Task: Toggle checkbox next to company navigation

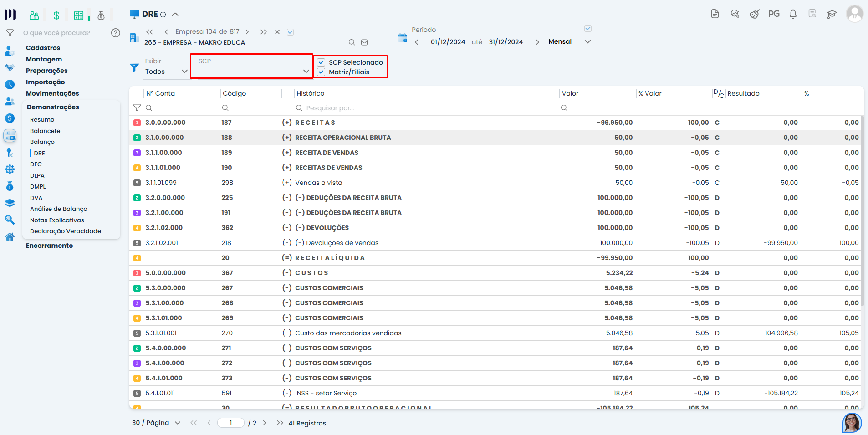Action: pyautogui.click(x=291, y=32)
